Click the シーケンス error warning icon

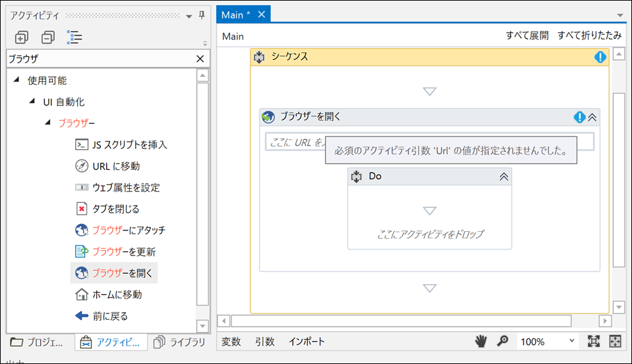(600, 57)
